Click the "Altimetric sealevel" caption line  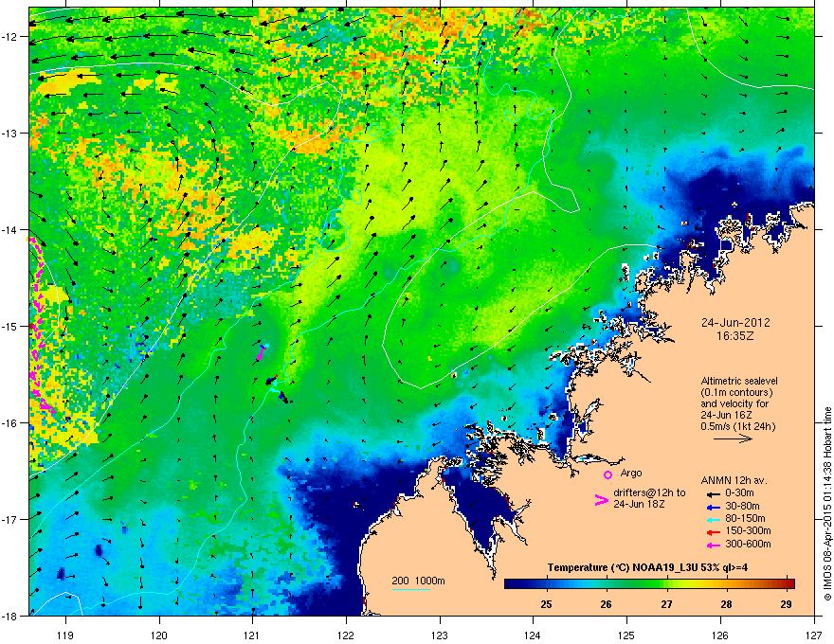pos(739,381)
